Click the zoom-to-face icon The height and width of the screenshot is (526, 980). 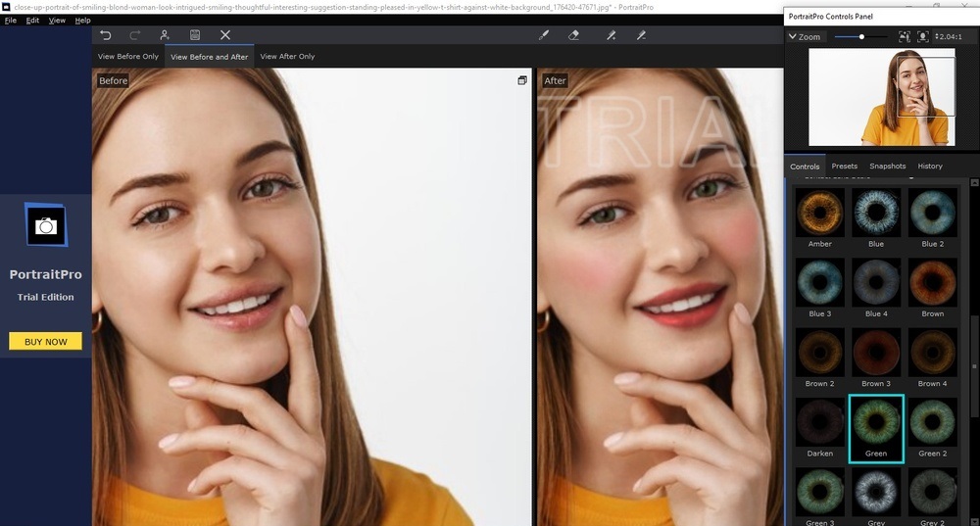coord(922,37)
